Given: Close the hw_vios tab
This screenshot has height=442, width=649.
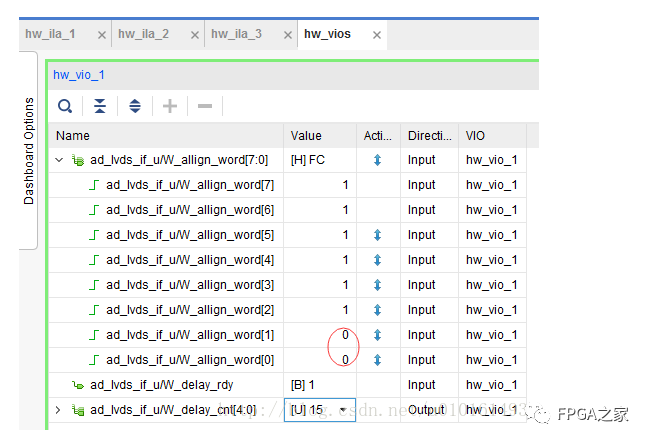Looking at the screenshot, I should tap(376, 35).
